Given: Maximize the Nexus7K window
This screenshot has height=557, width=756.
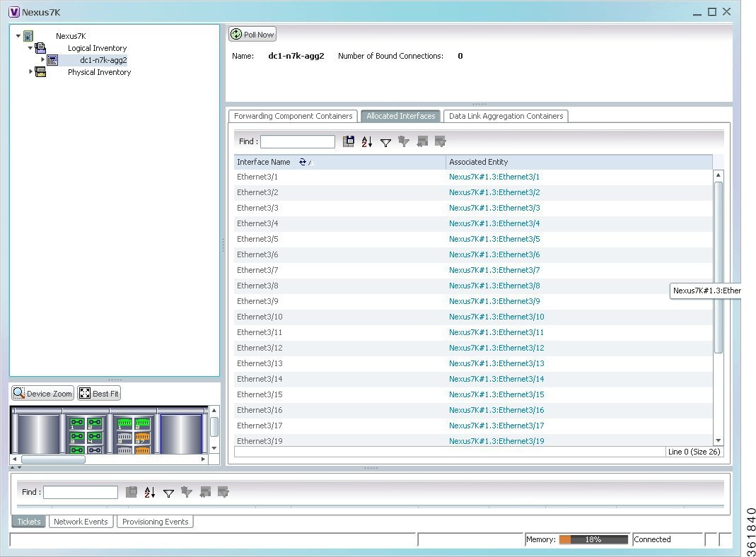Looking at the screenshot, I should tap(712, 12).
